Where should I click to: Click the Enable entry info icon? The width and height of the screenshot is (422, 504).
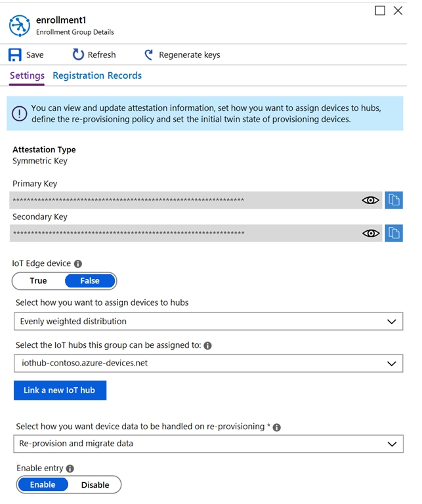click(70, 469)
